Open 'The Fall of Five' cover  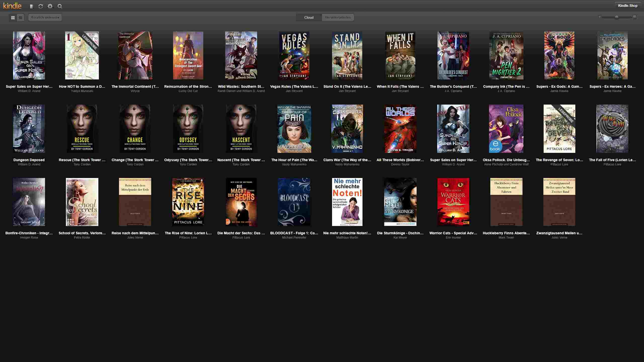coord(612,129)
